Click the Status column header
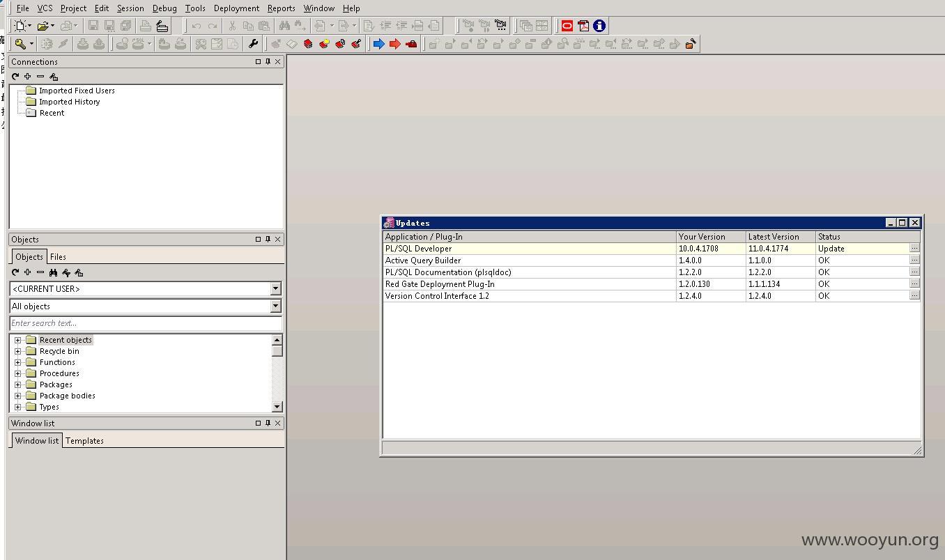 pyautogui.click(x=868, y=237)
